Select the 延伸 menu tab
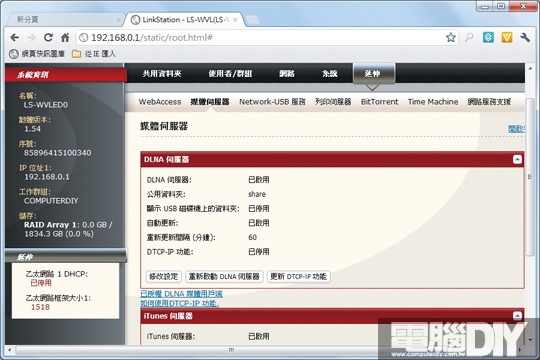Viewport: 540px width, 360px height. [x=374, y=73]
